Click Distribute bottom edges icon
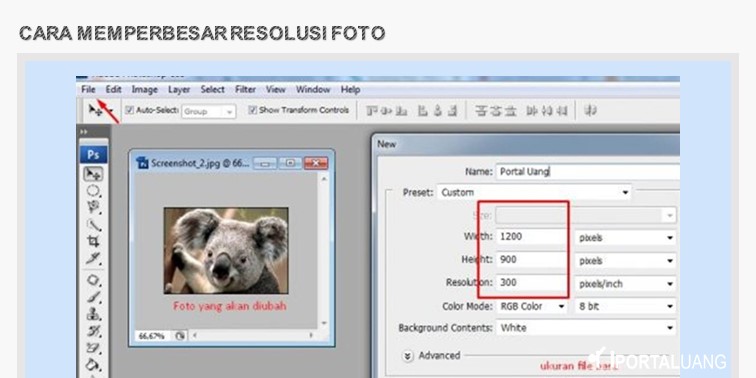The height and width of the screenshot is (378, 756). 511,111
